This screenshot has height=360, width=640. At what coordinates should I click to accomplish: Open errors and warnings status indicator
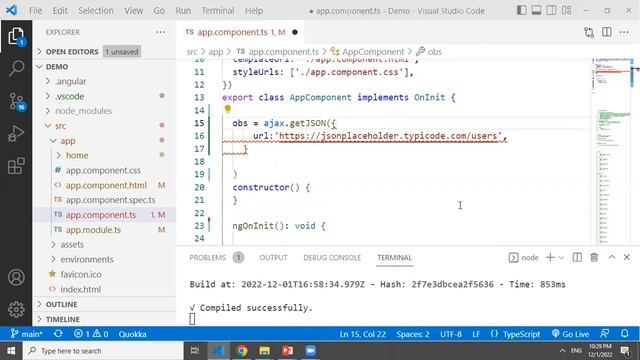(91, 334)
